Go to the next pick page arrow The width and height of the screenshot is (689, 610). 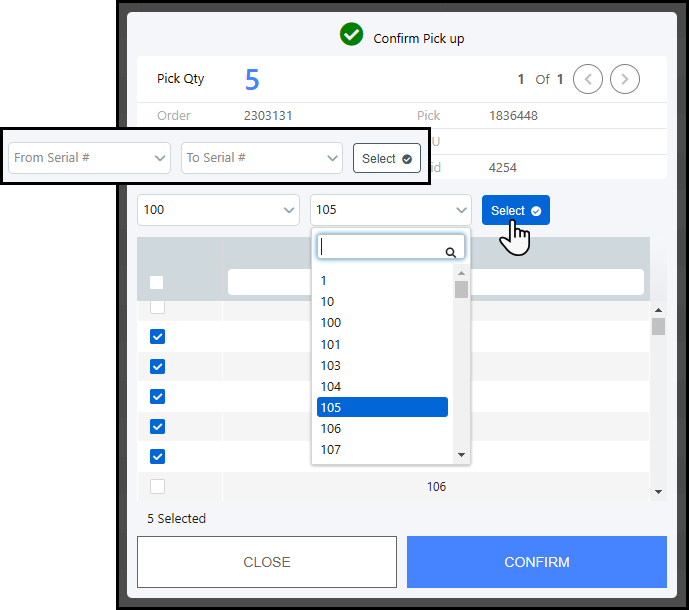click(625, 79)
